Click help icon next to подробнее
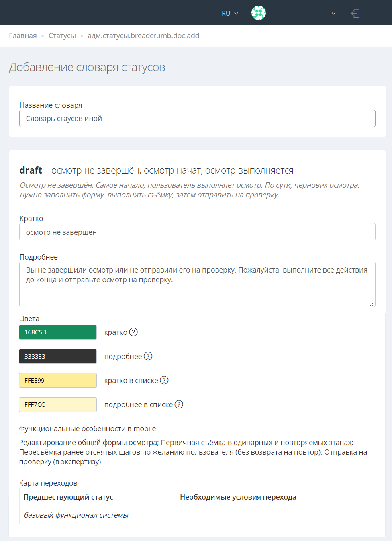 [x=148, y=356]
